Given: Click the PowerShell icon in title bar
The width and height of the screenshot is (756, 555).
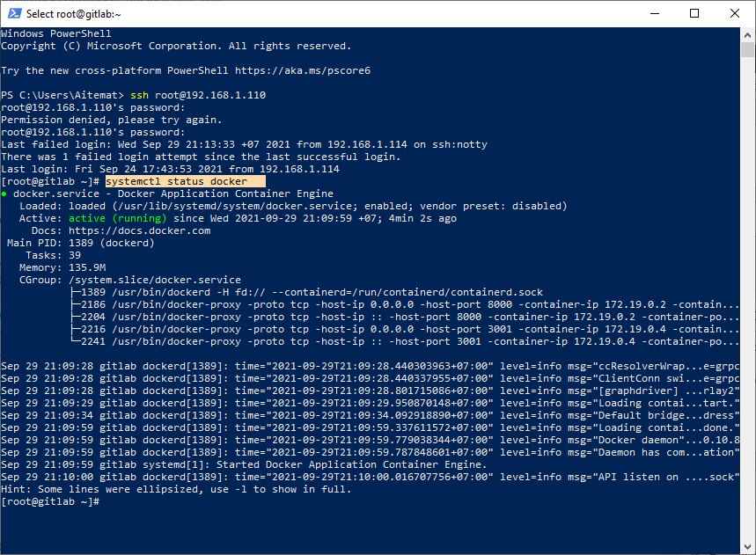Looking at the screenshot, I should (x=13, y=13).
